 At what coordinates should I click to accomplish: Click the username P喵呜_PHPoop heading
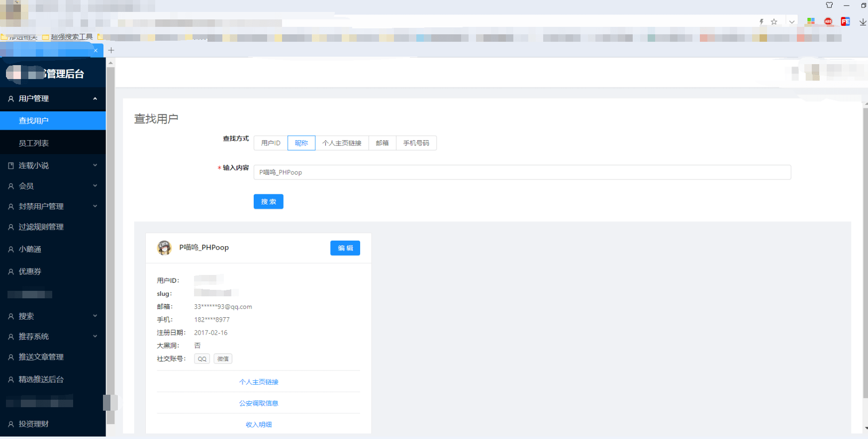pos(204,248)
